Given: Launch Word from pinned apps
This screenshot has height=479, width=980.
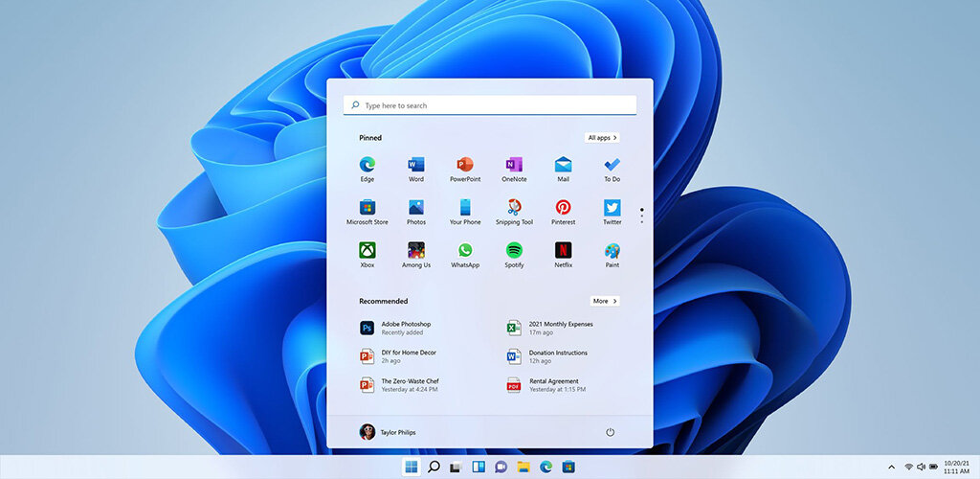Looking at the screenshot, I should coord(415,169).
